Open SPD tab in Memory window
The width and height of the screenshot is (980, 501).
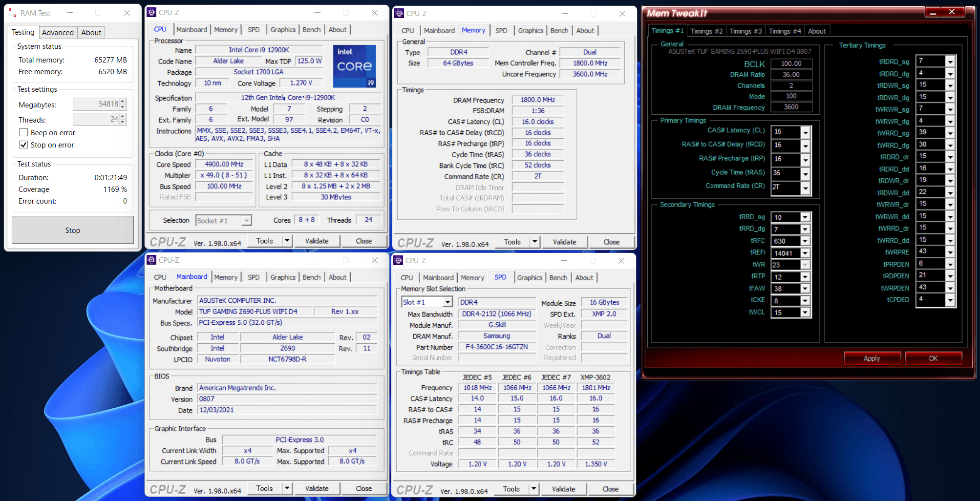tap(501, 30)
